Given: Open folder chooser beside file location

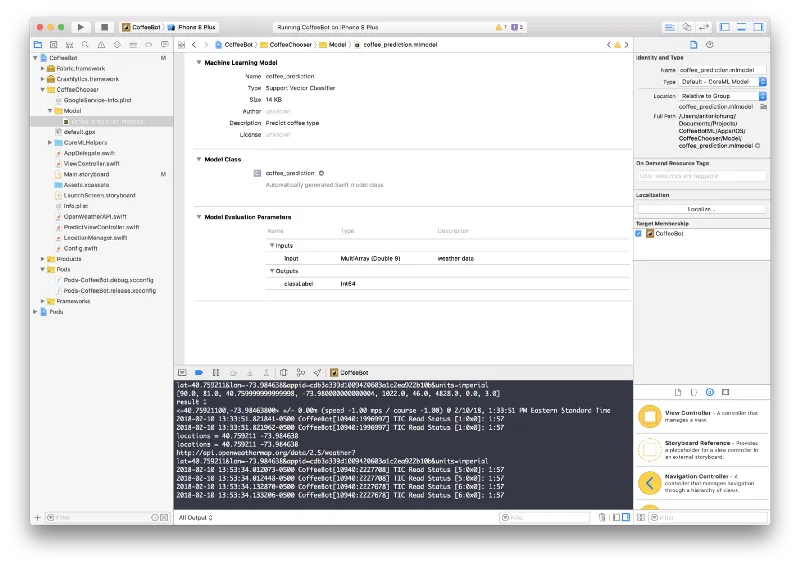Looking at the screenshot, I should tap(763, 107).
